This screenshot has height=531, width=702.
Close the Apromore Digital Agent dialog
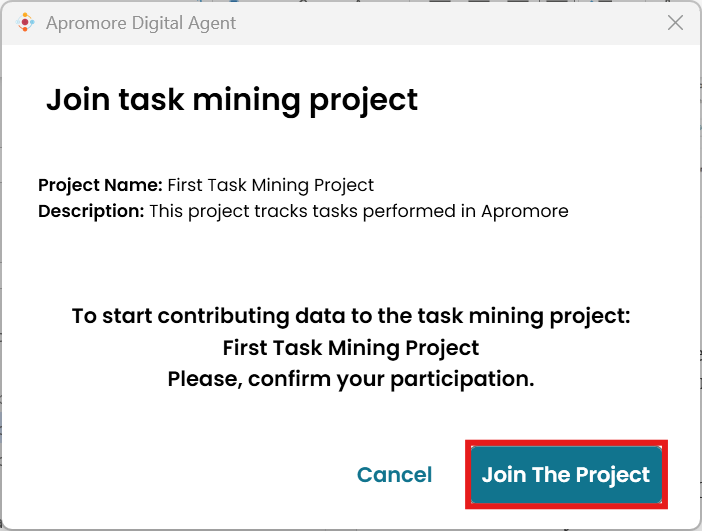click(676, 23)
